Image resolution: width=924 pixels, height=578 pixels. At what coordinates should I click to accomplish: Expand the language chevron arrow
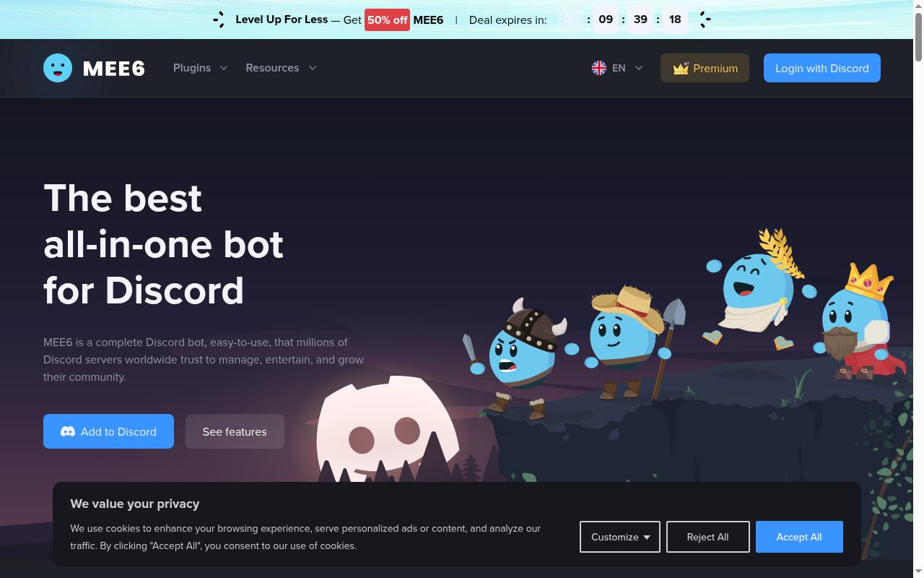[x=638, y=68]
